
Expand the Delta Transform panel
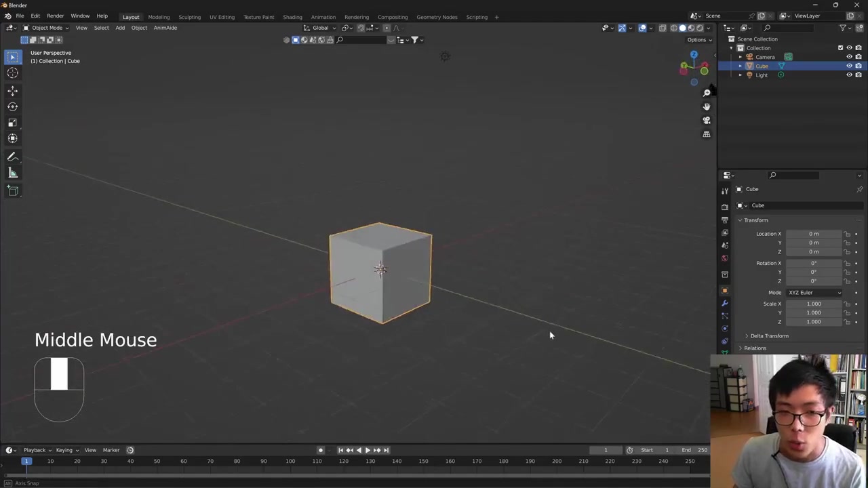click(769, 336)
